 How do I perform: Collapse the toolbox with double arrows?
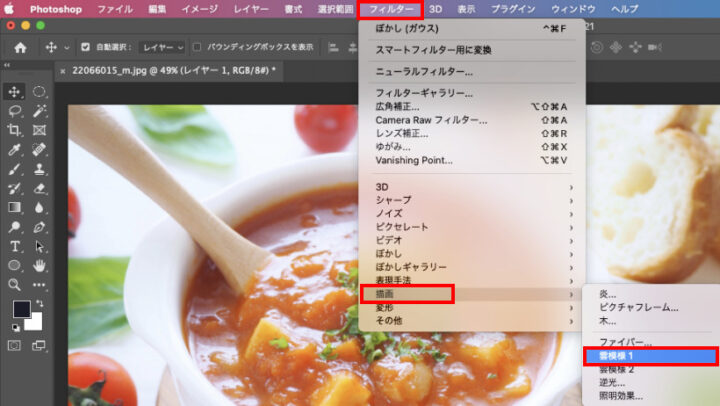tap(7, 65)
